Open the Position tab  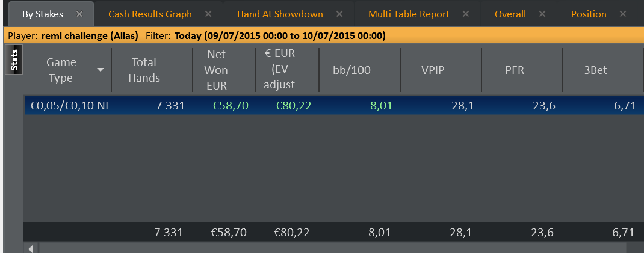click(589, 14)
